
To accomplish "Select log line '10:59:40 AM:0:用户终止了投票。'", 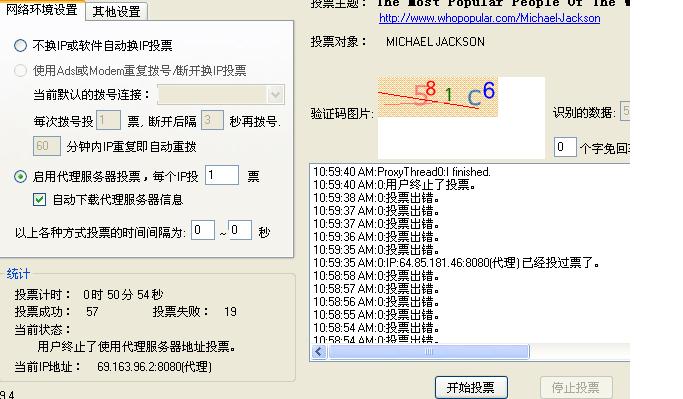I will pyautogui.click(x=395, y=185).
